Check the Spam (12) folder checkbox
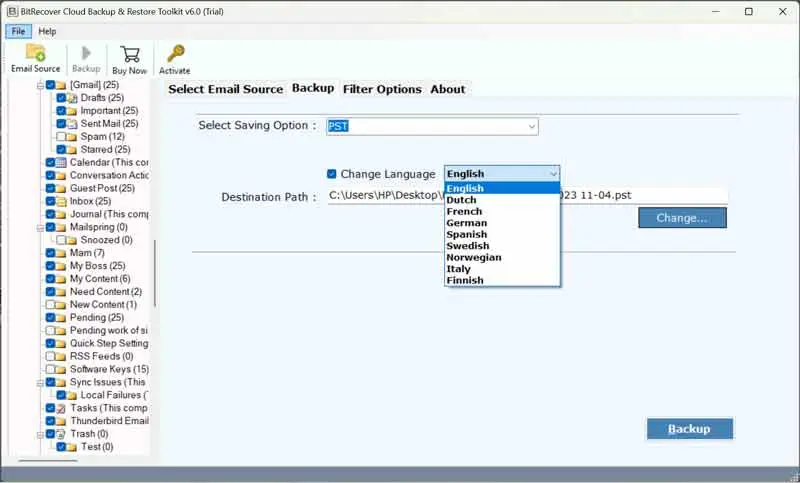The image size is (800, 483). pos(61,136)
